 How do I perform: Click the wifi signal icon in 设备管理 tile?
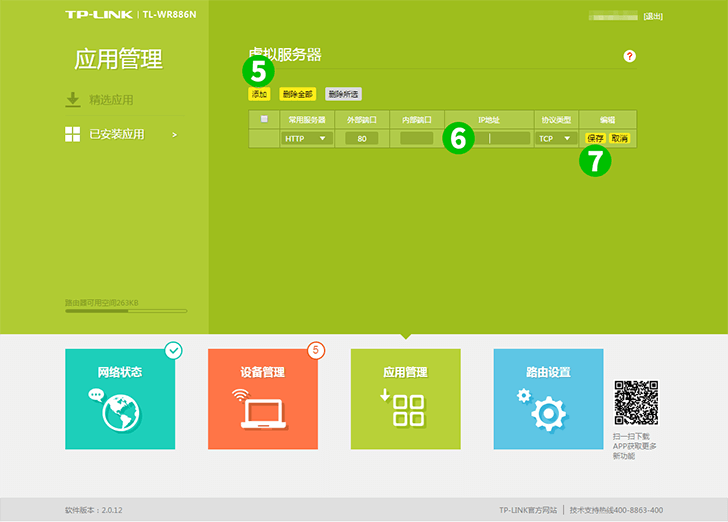click(240, 395)
